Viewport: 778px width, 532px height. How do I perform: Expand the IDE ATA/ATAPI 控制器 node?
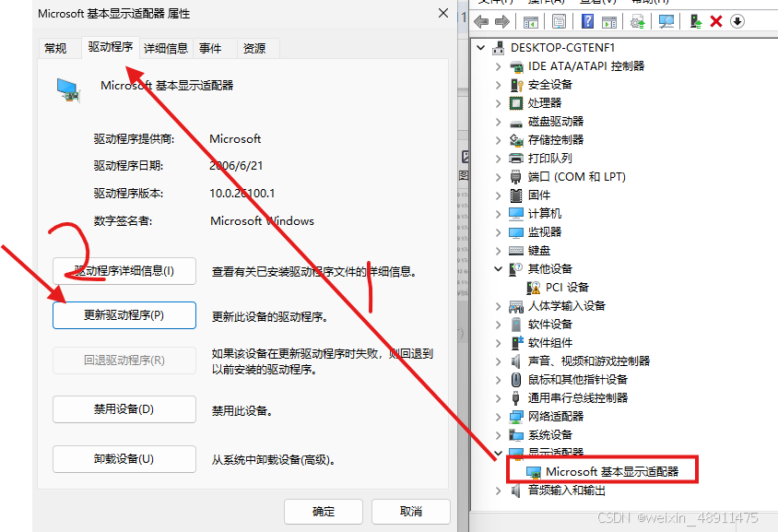coord(498,66)
